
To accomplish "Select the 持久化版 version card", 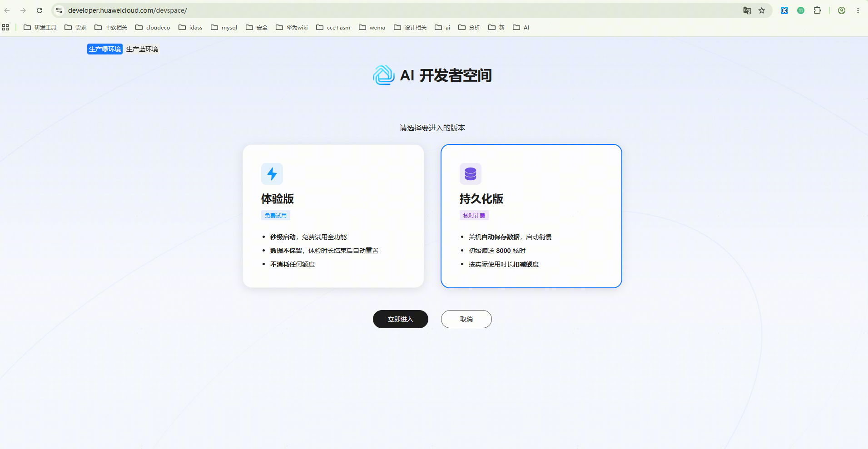I will (531, 216).
